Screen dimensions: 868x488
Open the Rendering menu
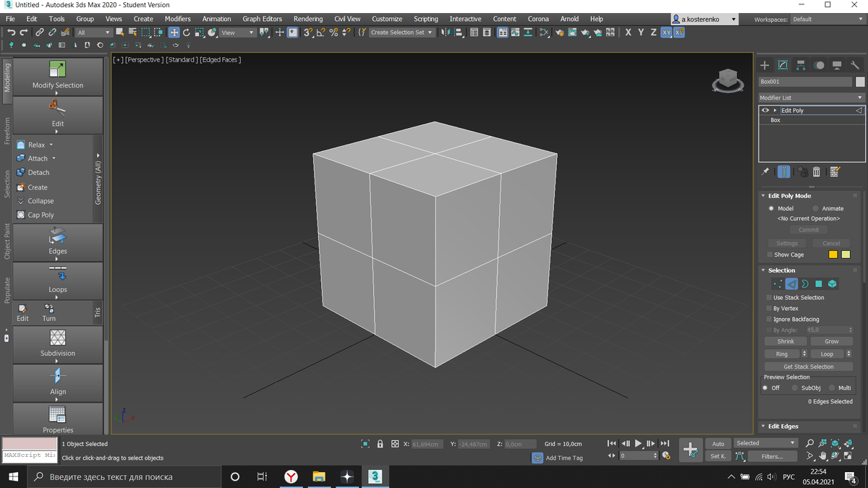coord(308,19)
